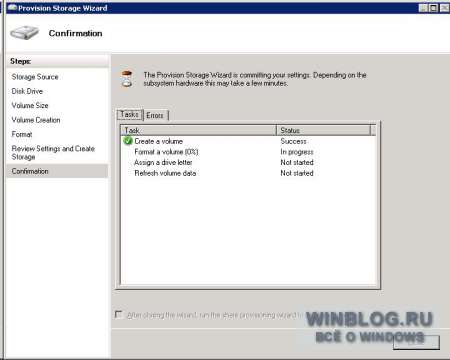Click the Provision Storage Wizard title bar icon
Screen dimensions: 450x360
[x=12, y=8]
